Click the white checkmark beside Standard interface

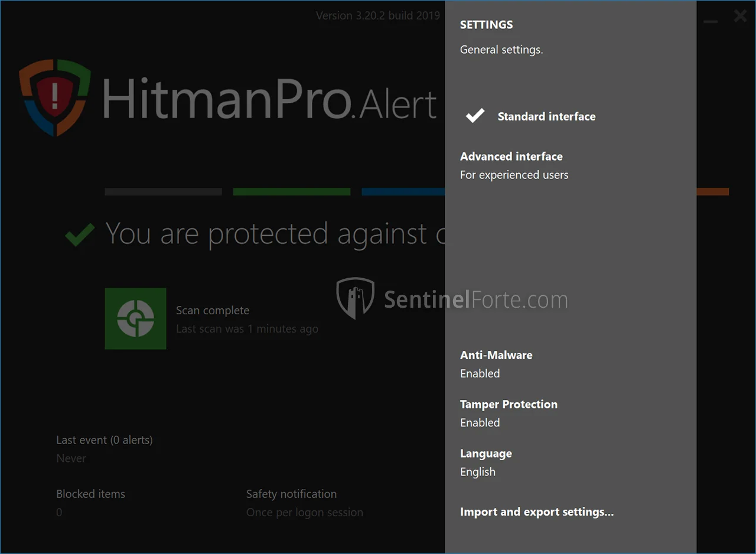coord(475,116)
